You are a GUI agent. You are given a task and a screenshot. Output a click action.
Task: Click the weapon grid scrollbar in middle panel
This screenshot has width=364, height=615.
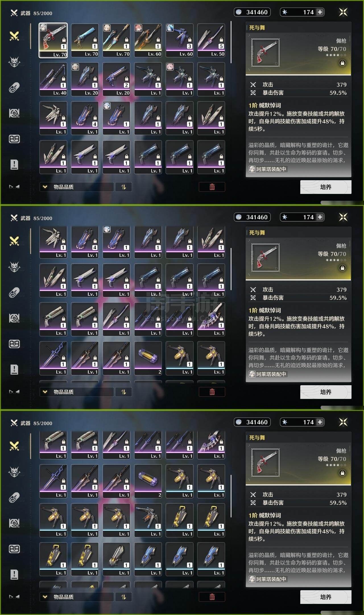click(x=231, y=269)
